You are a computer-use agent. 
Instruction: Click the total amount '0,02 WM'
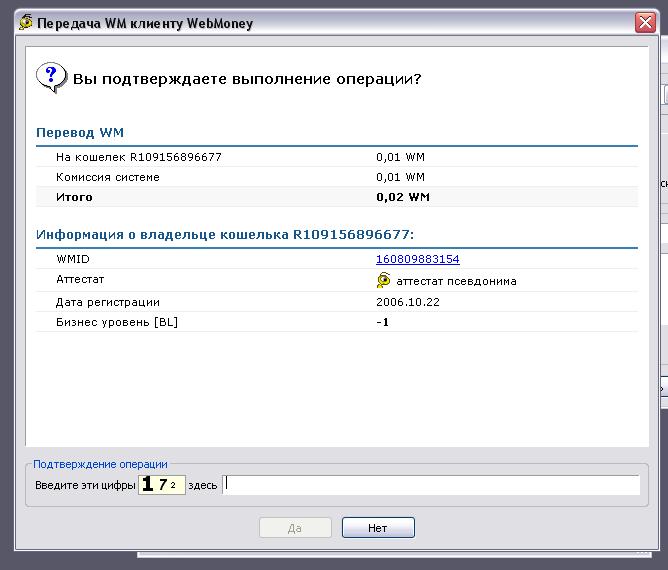pos(403,197)
